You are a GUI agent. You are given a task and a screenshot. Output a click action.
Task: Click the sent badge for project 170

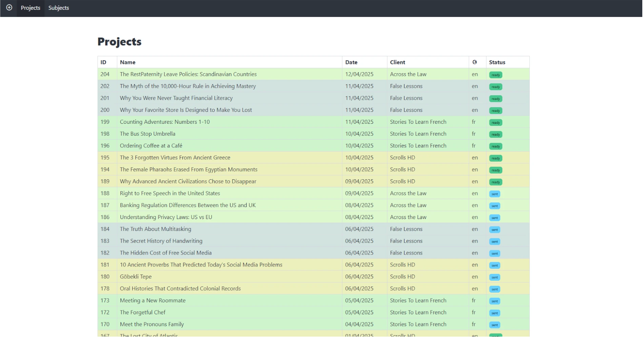495,325
